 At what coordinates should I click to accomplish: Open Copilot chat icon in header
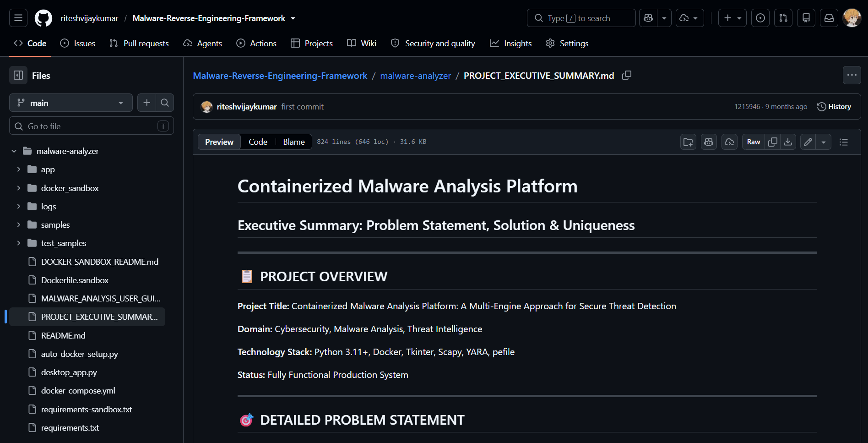pos(648,18)
